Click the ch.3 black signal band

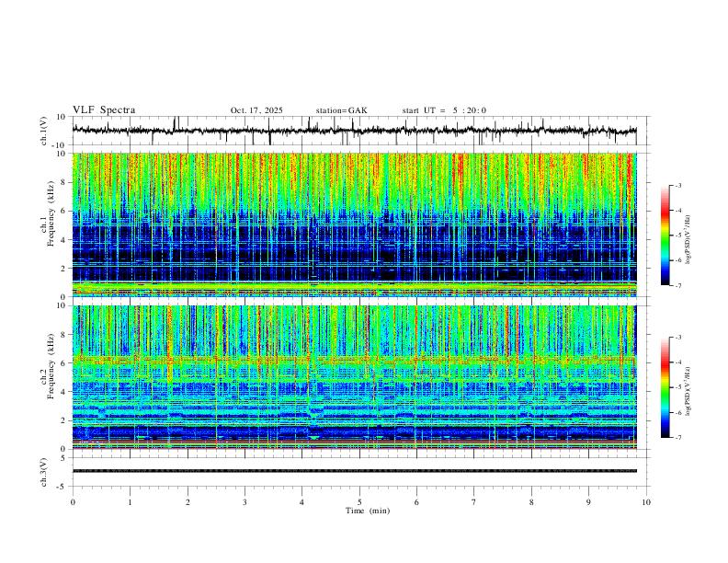[x=354, y=471]
